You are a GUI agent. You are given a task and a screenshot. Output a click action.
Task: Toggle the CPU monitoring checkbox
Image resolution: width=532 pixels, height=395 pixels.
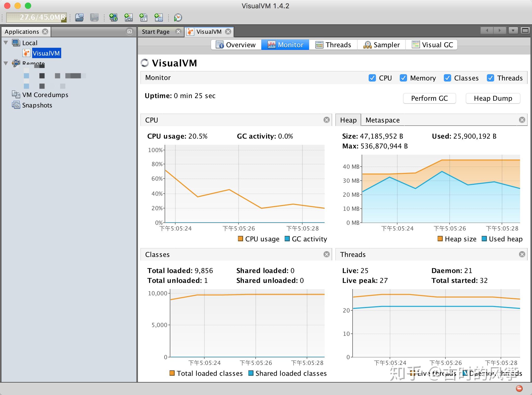point(371,78)
